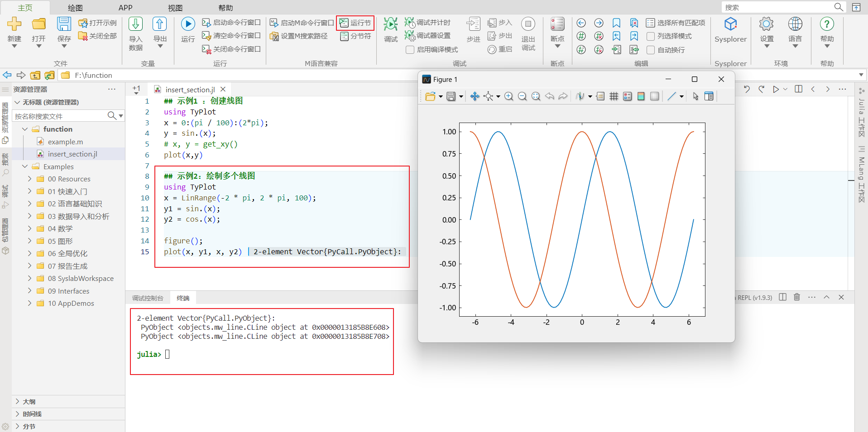Check the 列选择模式 checkbox
Image resolution: width=868 pixels, height=432 pixels.
pos(651,36)
